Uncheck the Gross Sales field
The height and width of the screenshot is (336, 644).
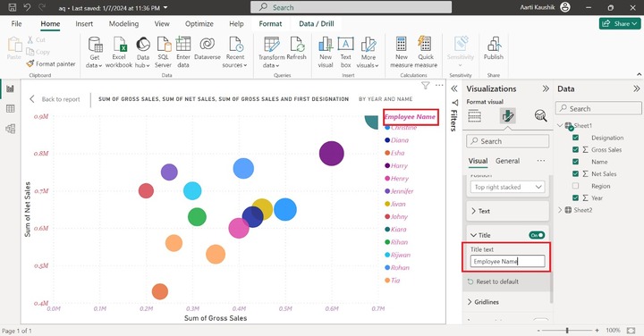(575, 150)
